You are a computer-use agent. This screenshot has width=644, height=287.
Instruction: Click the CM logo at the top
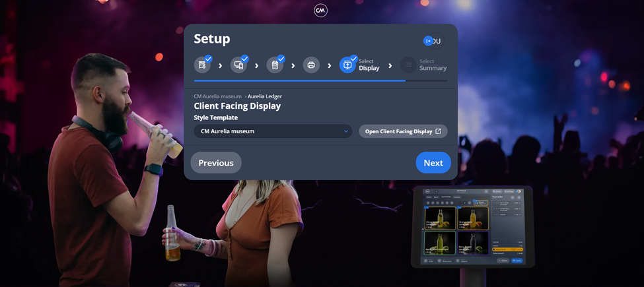tap(320, 11)
